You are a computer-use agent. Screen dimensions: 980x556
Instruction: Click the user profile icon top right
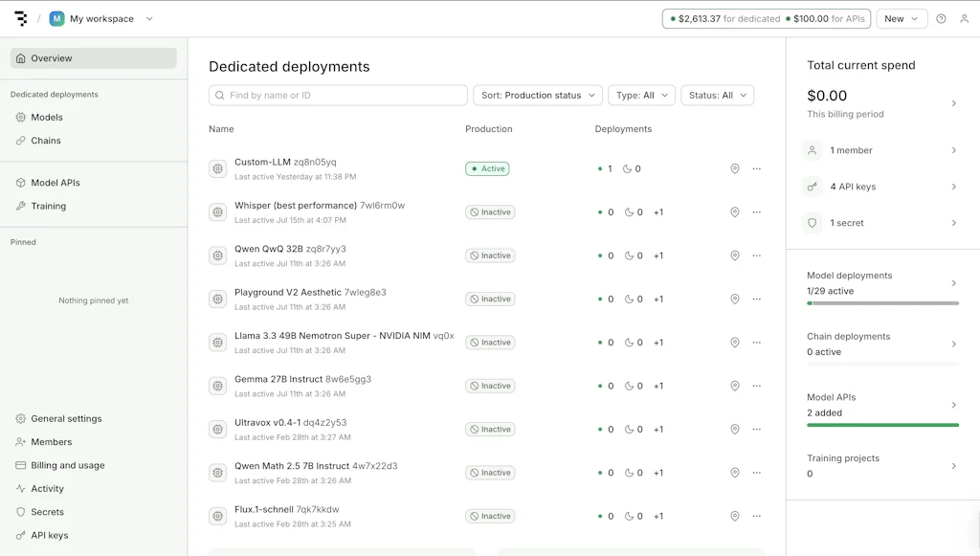point(965,18)
